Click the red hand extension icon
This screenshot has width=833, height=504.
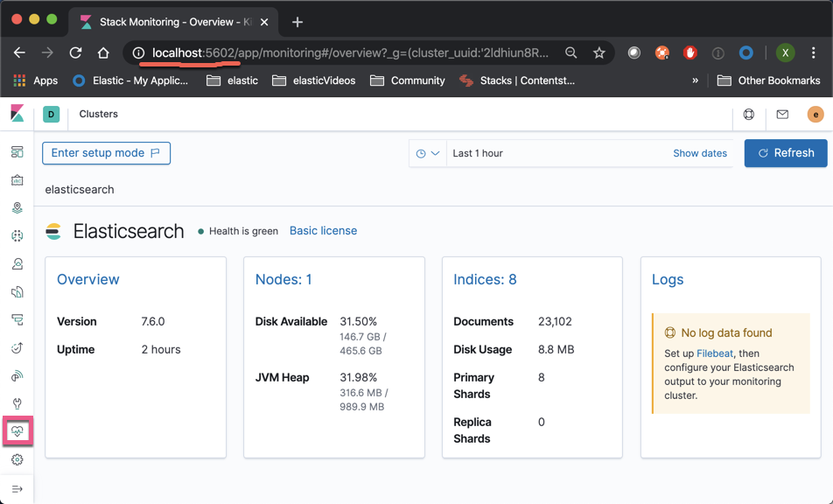[x=690, y=52]
